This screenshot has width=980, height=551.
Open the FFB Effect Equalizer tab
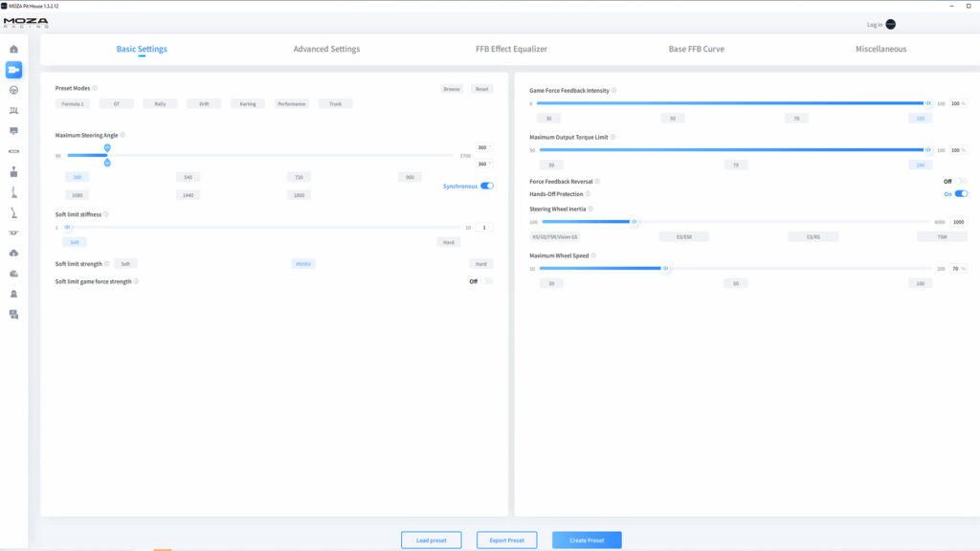point(511,49)
